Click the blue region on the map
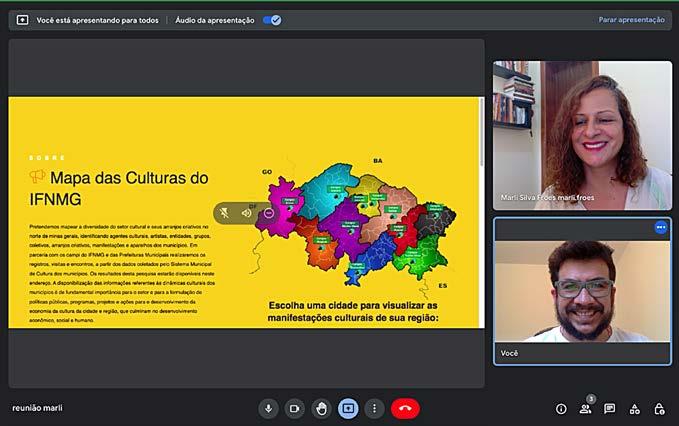 point(372,258)
